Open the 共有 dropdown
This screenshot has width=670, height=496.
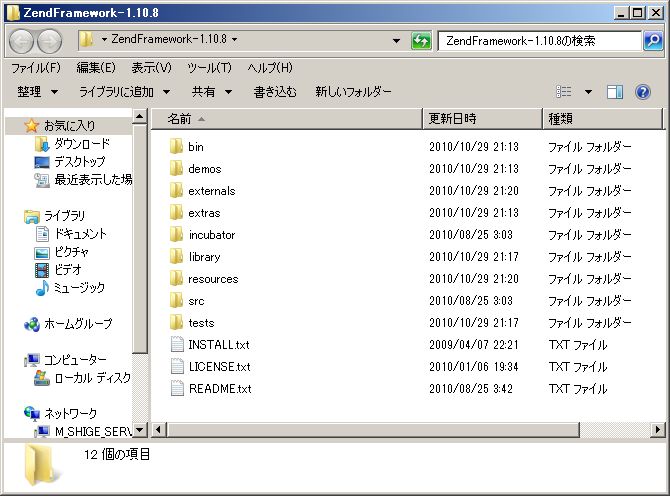pos(212,91)
